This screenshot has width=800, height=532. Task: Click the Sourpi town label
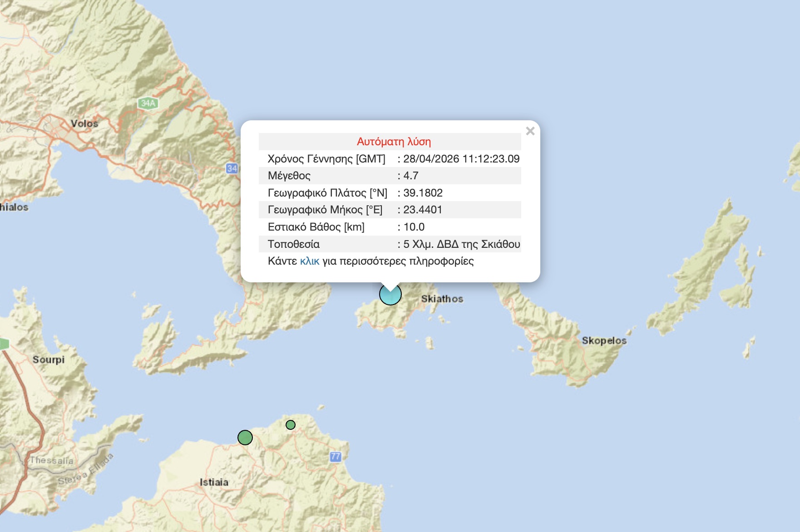click(49, 360)
